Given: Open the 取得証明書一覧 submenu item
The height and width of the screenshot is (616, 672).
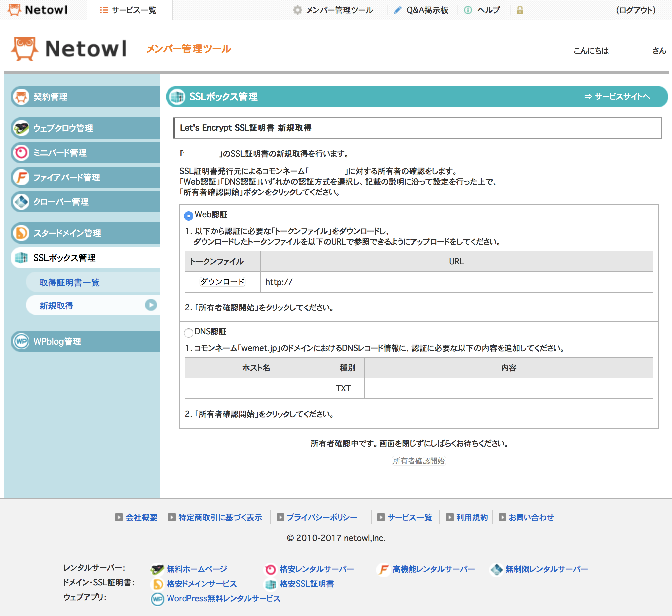Looking at the screenshot, I should pos(93,282).
